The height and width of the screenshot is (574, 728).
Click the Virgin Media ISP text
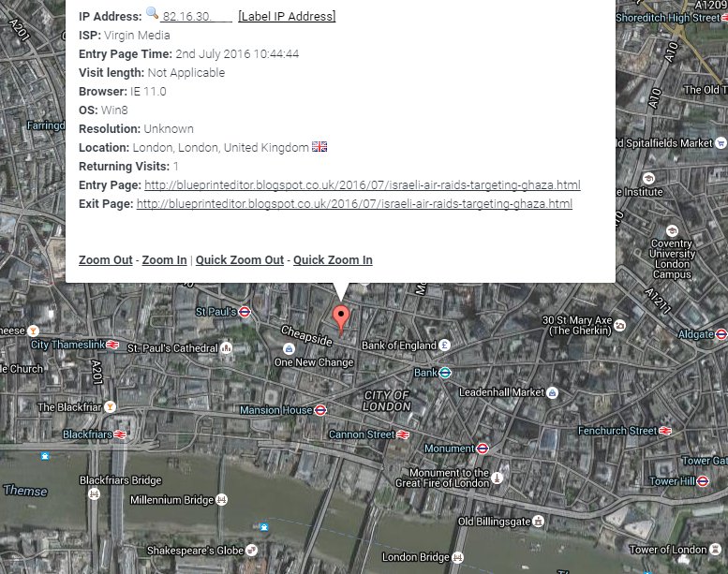point(137,36)
